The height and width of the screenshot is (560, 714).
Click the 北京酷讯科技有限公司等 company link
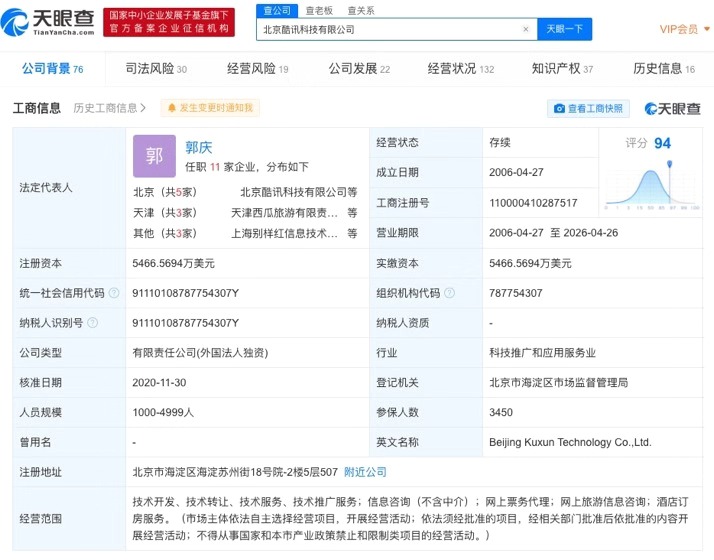click(x=299, y=192)
